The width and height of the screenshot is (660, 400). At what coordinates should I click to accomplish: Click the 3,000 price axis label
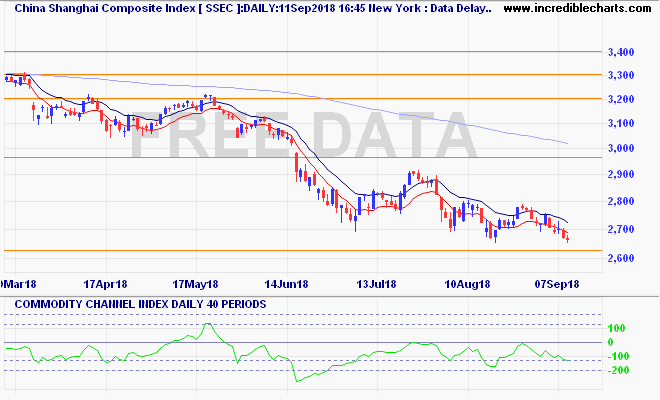[x=619, y=149]
